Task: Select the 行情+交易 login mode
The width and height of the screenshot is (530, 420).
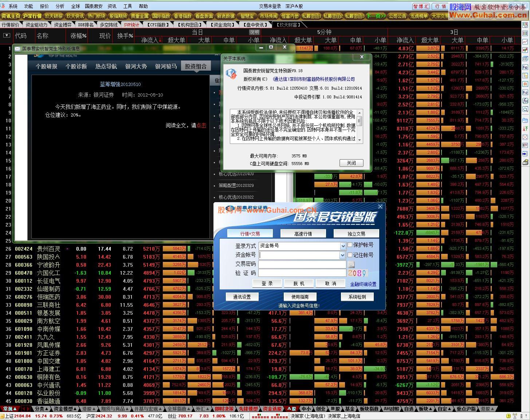Action: click(250, 233)
